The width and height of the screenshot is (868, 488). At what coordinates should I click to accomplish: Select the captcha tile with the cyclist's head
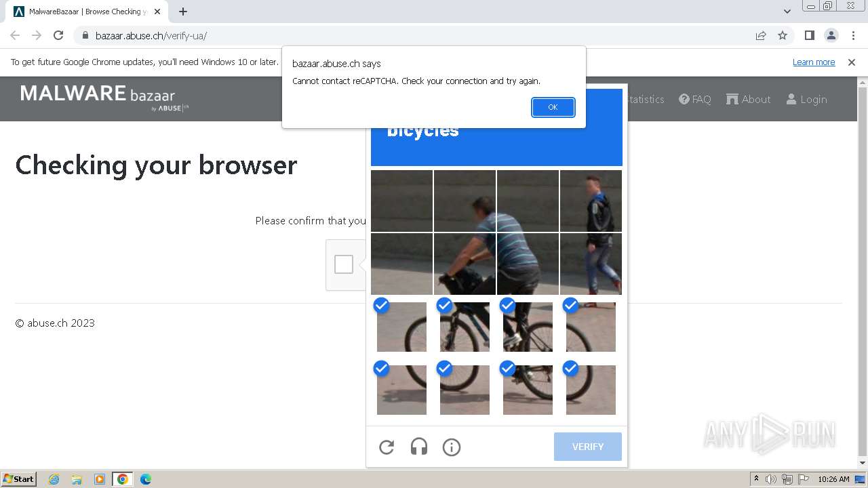pyautogui.click(x=465, y=201)
